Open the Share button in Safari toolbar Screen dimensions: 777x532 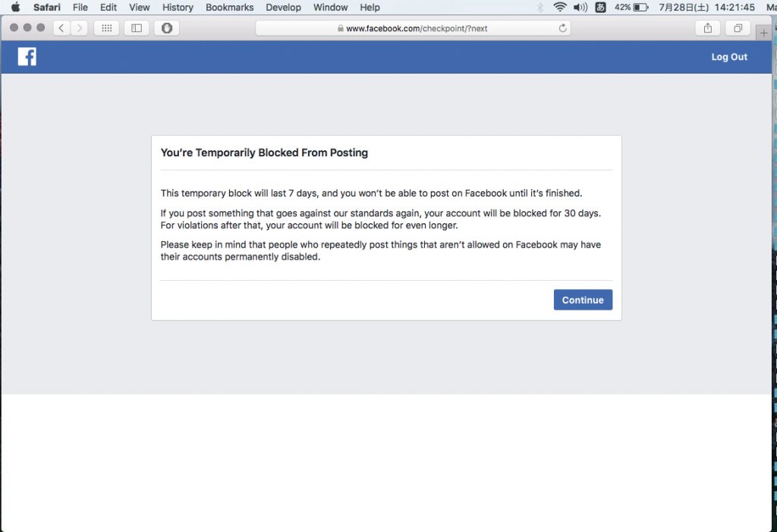708,28
